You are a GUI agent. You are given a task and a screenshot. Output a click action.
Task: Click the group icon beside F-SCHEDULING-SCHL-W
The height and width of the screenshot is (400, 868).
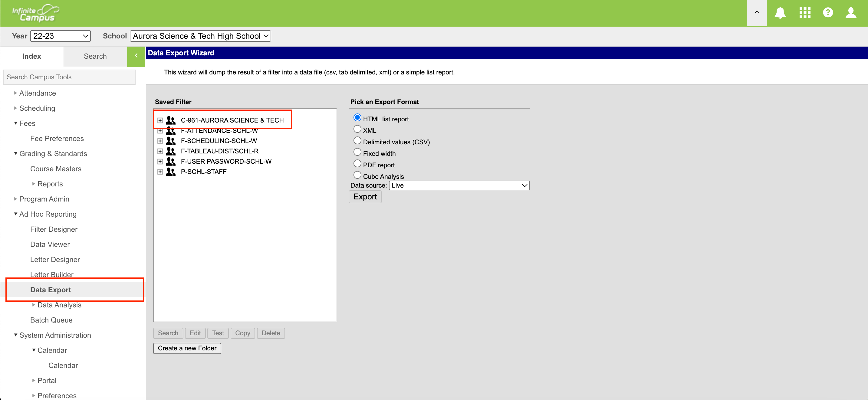[x=171, y=141]
